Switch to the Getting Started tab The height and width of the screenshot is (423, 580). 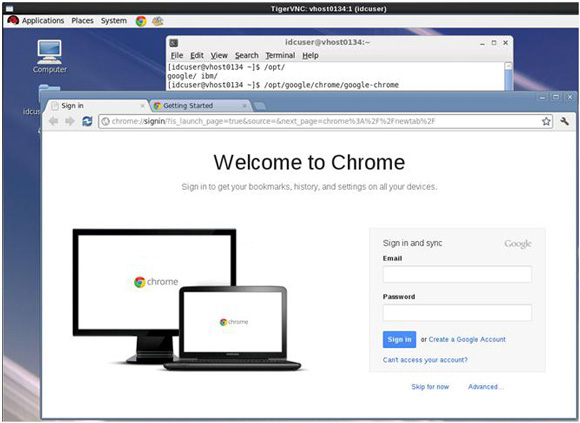tap(201, 106)
